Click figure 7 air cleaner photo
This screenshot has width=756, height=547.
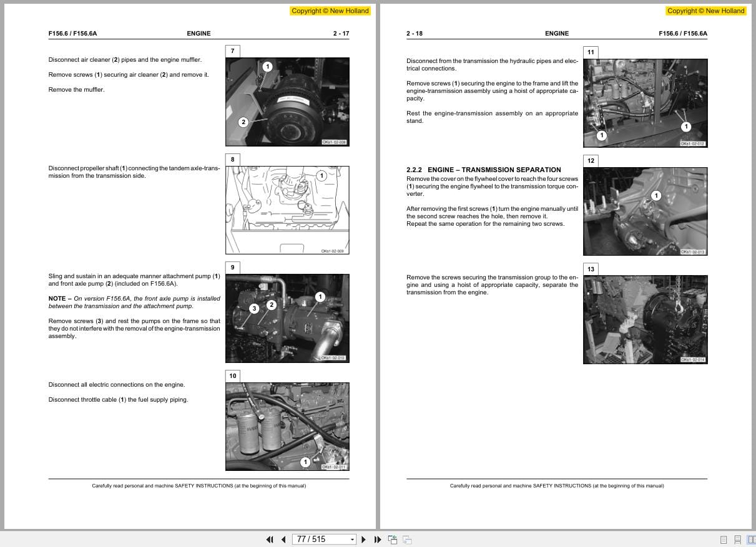coord(287,102)
